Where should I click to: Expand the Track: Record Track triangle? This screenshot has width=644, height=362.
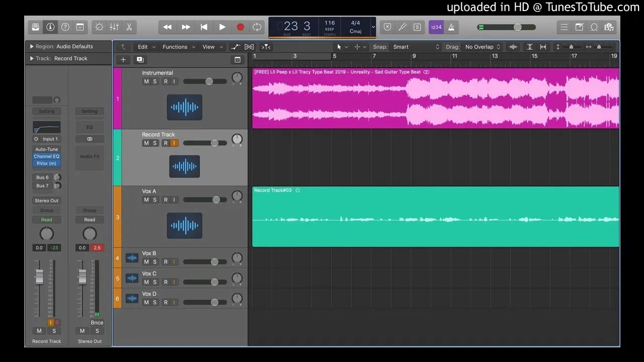(x=32, y=58)
